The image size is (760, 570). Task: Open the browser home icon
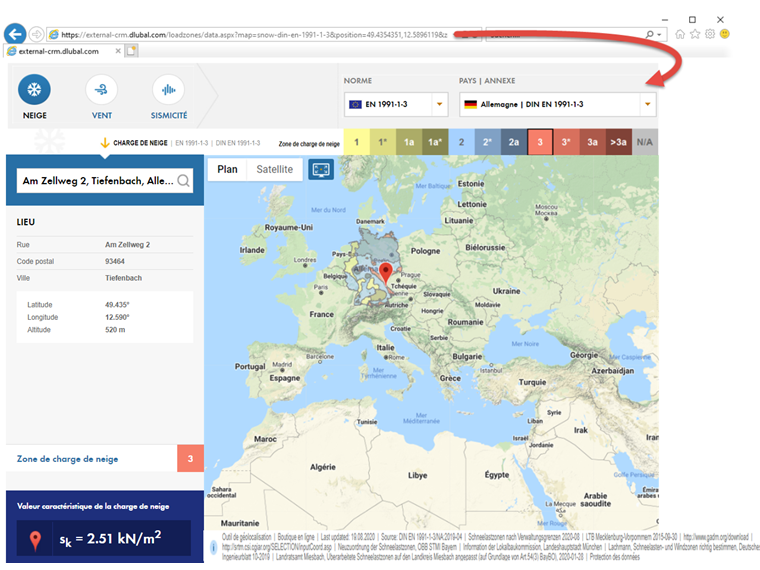680,34
